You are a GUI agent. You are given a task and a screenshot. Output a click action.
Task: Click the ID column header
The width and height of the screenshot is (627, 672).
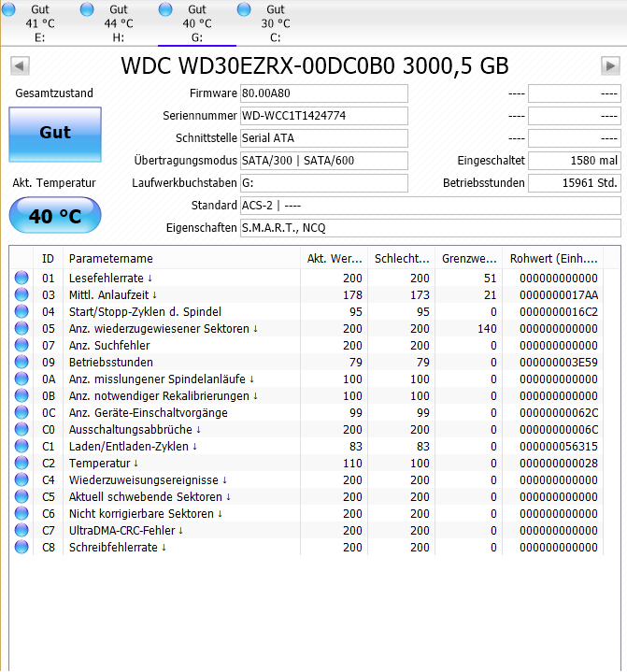click(x=48, y=259)
